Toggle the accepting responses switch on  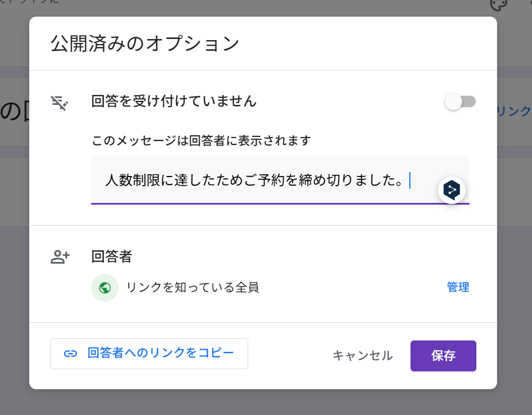point(460,101)
